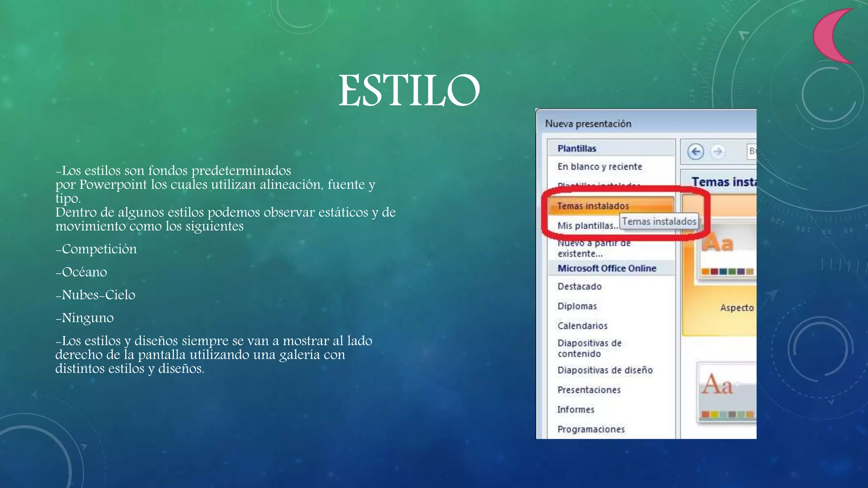
Task: Click the -Nubes-Cielo bullet text
Action: [95, 295]
